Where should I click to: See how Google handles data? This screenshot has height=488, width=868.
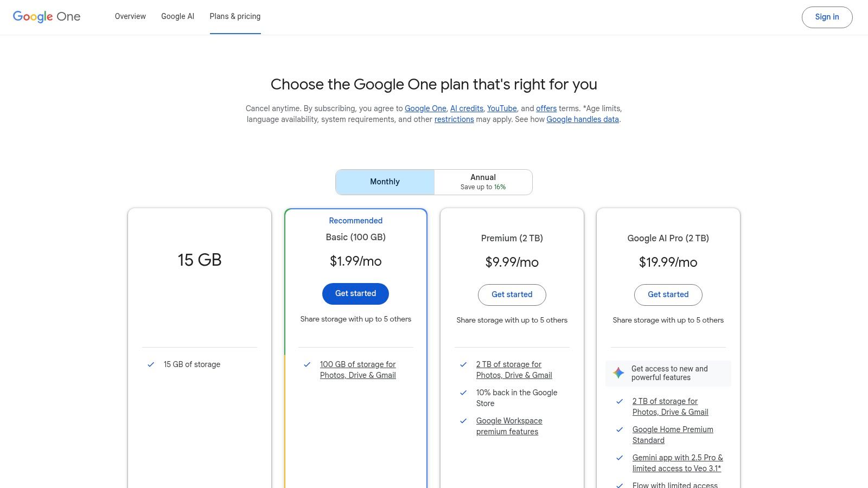pyautogui.click(x=582, y=119)
